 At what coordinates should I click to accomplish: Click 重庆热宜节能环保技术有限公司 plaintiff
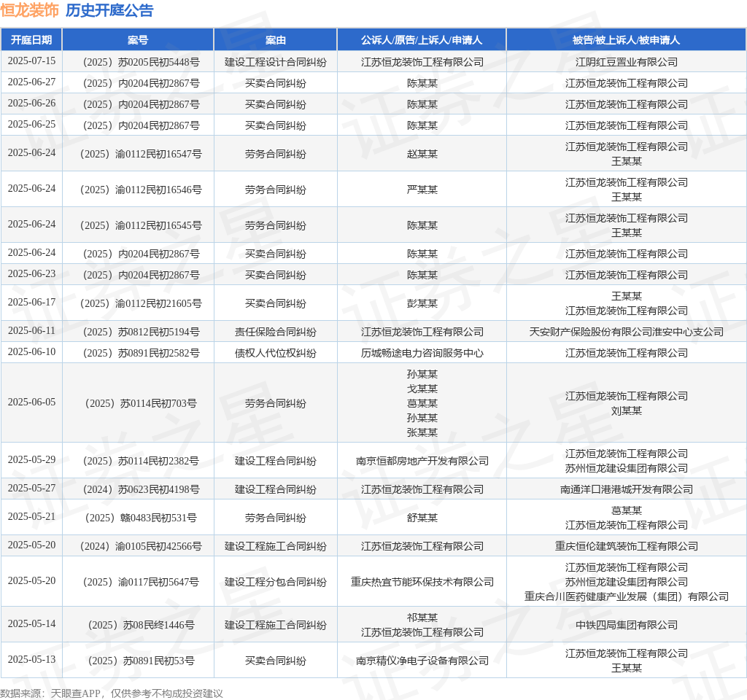[422, 582]
